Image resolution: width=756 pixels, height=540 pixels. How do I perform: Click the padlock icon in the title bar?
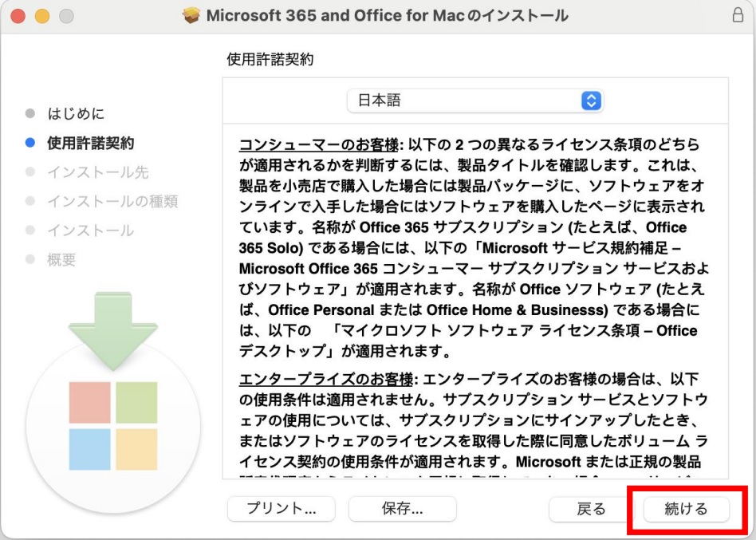click(x=738, y=15)
